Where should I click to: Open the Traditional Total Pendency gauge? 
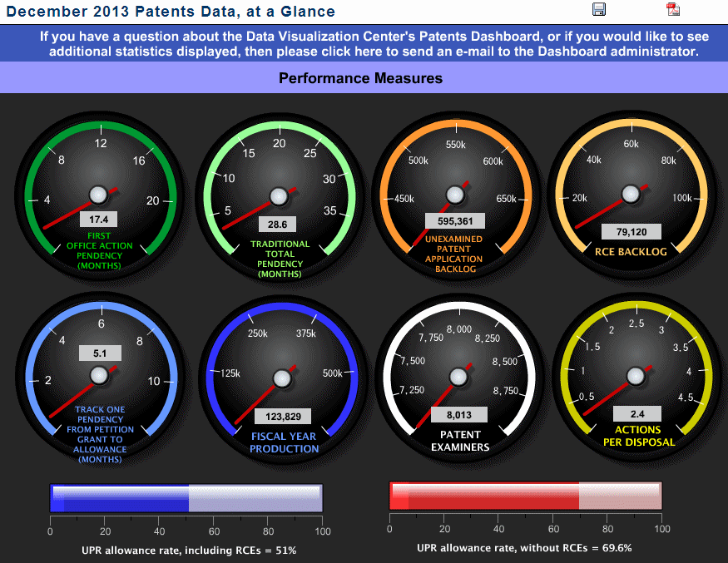279,195
